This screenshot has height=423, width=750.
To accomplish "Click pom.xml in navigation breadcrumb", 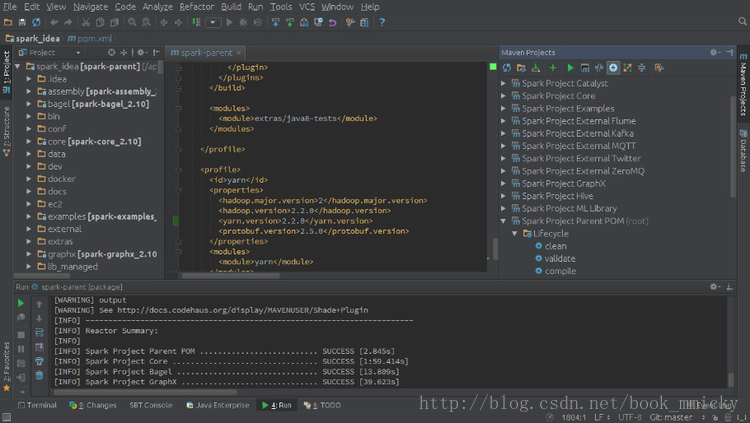I will [x=90, y=39].
